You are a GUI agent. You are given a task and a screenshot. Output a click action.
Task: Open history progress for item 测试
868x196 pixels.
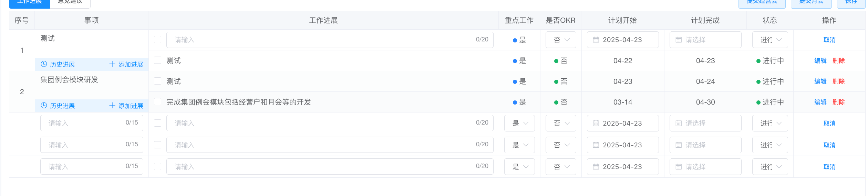pos(58,64)
